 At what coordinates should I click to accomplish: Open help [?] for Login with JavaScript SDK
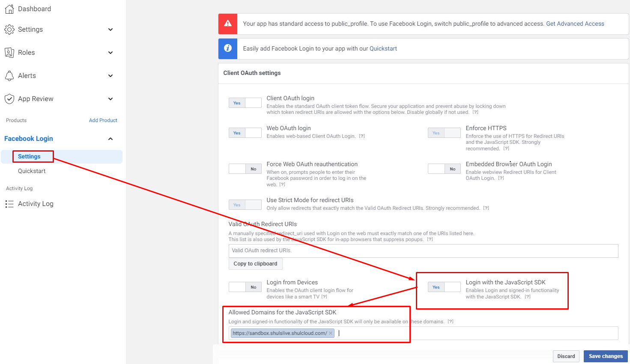528,297
